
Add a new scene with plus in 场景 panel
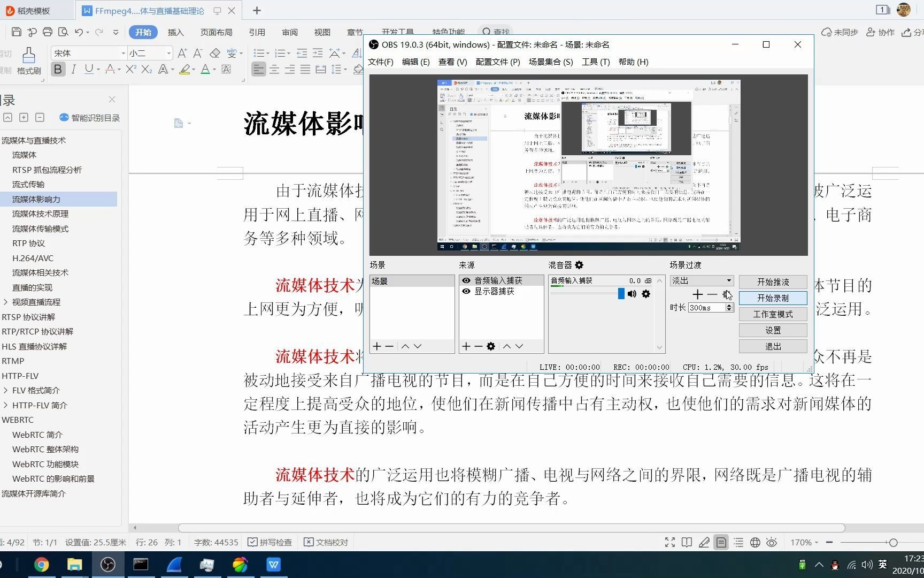[x=377, y=346]
